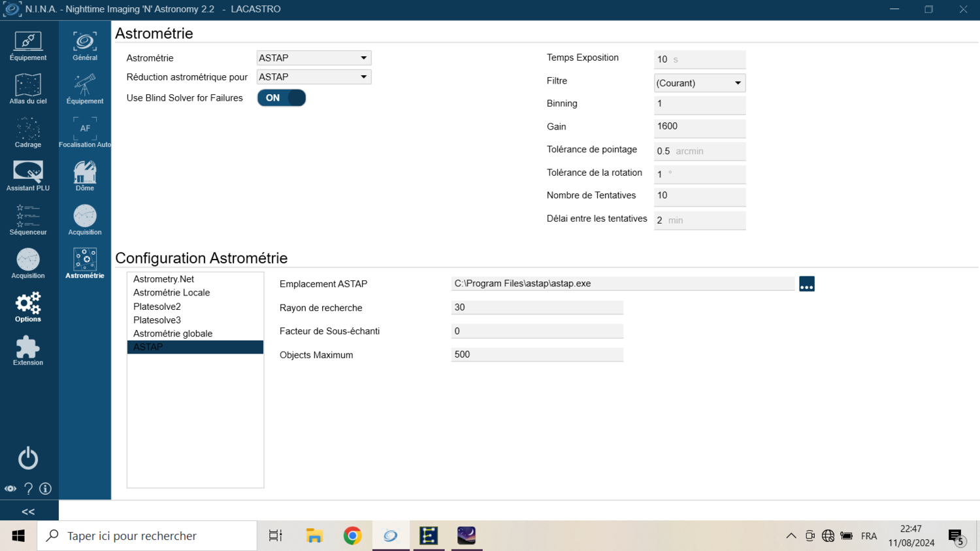Switch to the Général options tab

click(x=85, y=46)
